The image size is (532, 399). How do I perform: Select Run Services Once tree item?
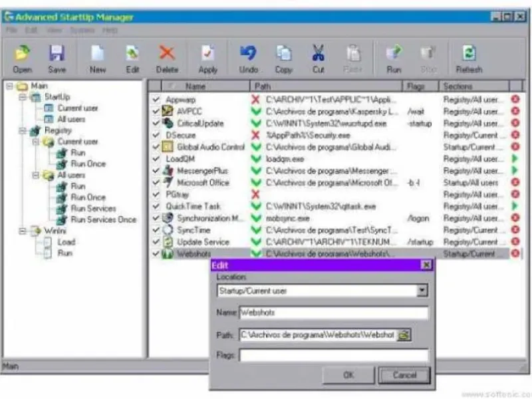[x=103, y=219]
